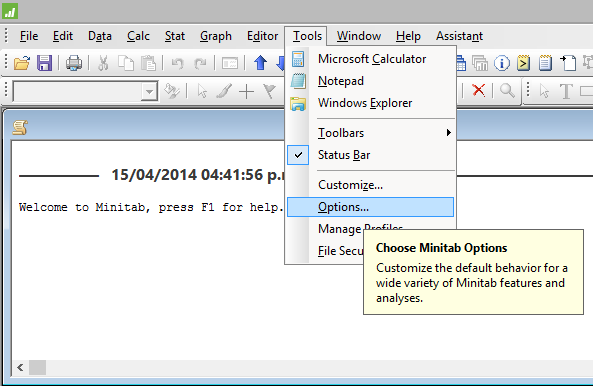593x386 pixels.
Task: Click the Session window scroll icon
Action: click(20, 127)
